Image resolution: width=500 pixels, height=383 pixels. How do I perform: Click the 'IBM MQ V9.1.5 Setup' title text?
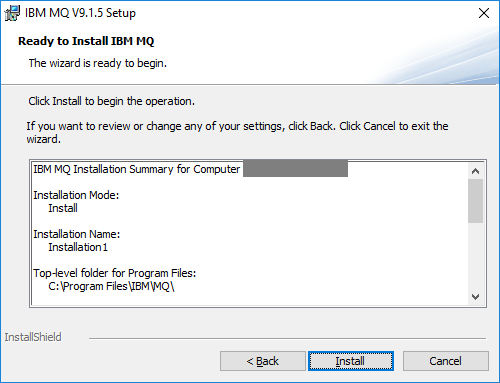[x=80, y=13]
